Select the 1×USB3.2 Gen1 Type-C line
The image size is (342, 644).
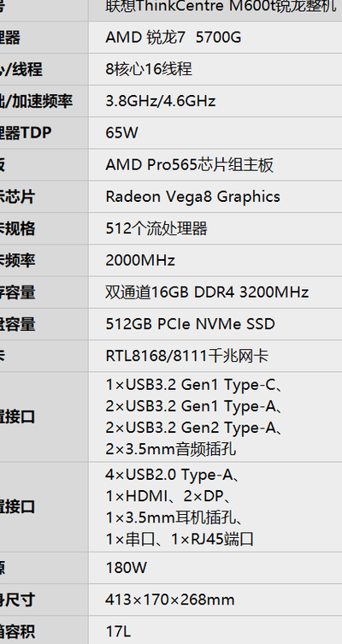coord(194,385)
